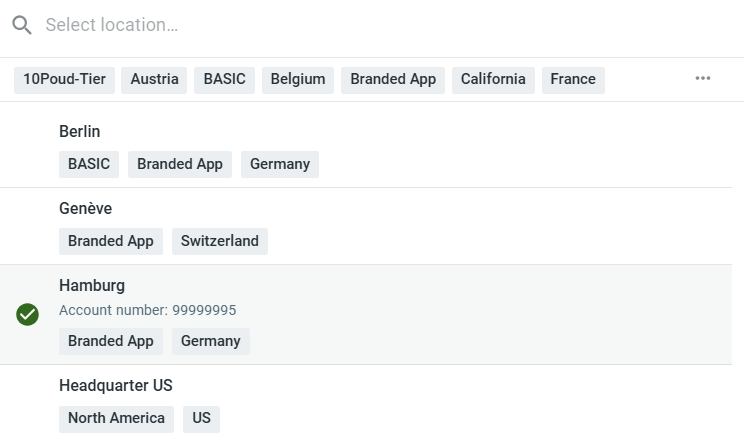Filter by the California tag
This screenshot has height=439, width=744.
coord(493,79)
